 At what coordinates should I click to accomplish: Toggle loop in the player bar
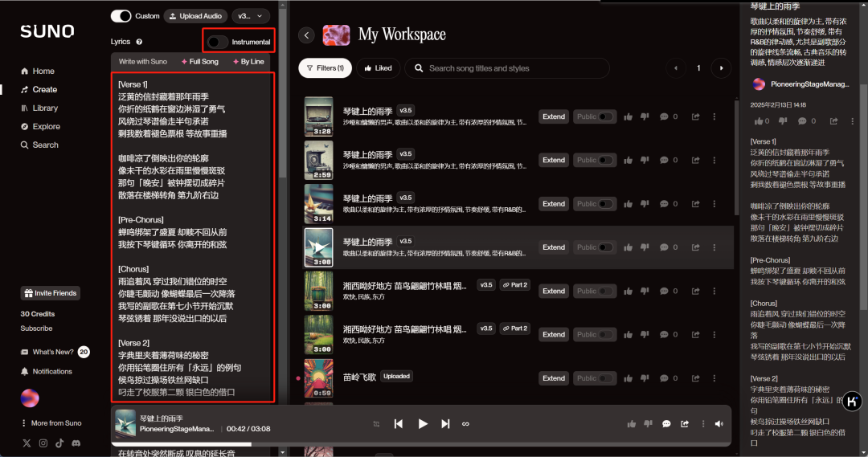[x=465, y=424]
